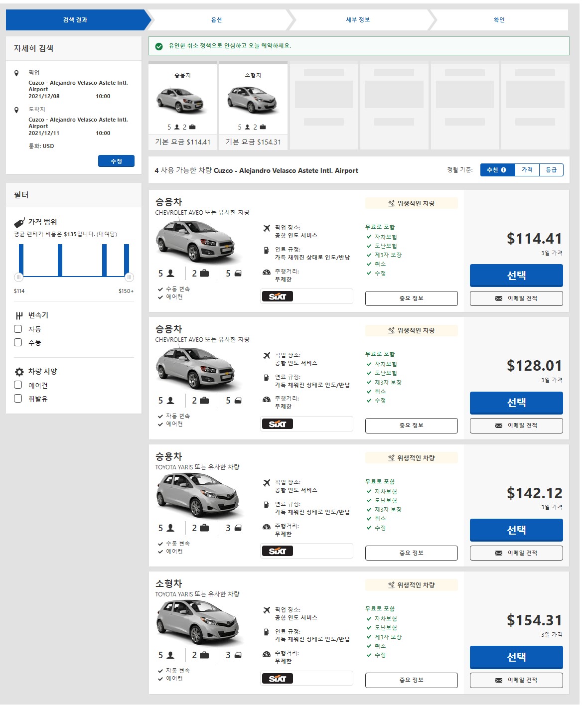Click the SIXT logo on the $114.41 listing
588x715 pixels.
(x=278, y=296)
